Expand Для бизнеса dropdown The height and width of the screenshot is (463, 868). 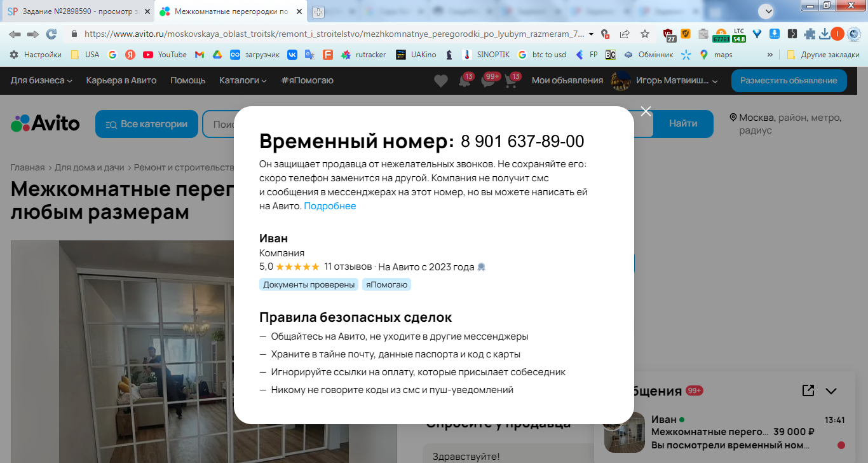(41, 80)
